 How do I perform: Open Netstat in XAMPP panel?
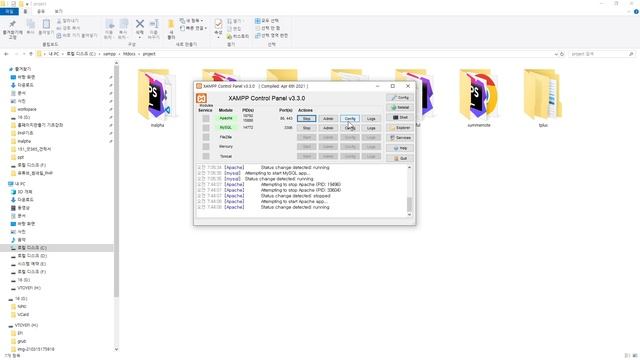[x=400, y=107]
